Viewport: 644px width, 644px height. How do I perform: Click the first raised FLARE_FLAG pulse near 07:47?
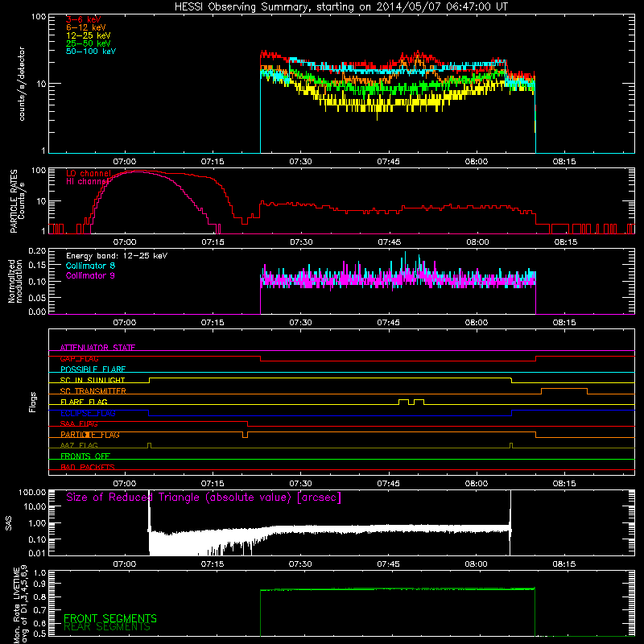coord(403,400)
